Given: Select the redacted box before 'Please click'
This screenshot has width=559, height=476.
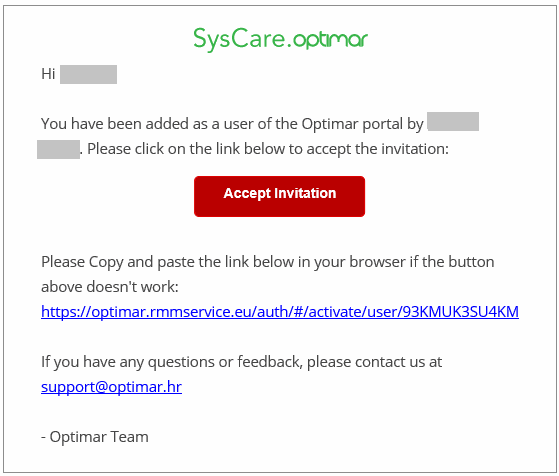Looking at the screenshot, I should 58,149.
